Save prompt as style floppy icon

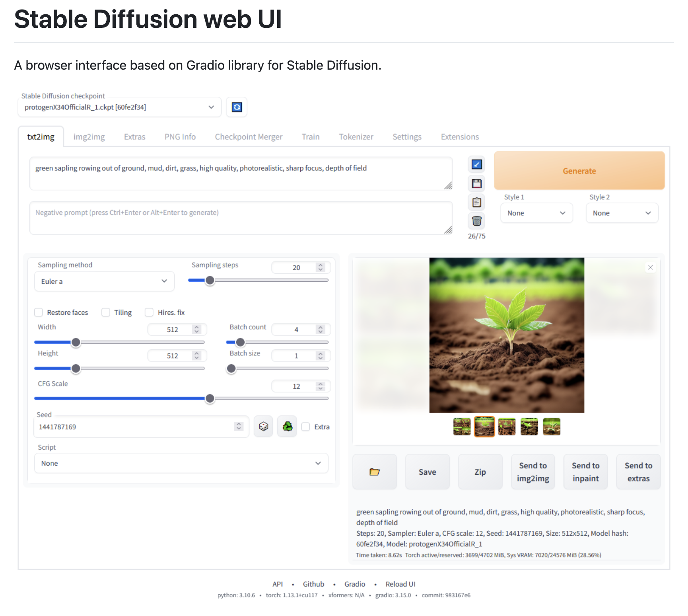(x=476, y=183)
